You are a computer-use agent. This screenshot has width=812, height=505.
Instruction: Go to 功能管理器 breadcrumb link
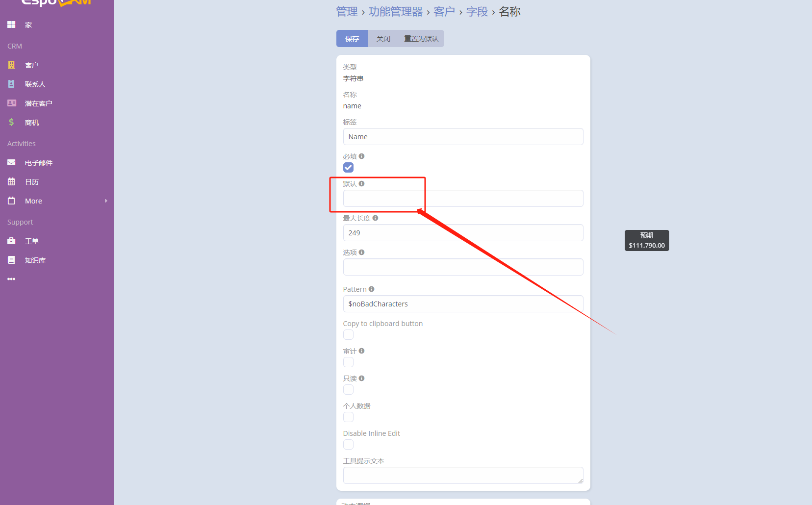click(x=396, y=11)
